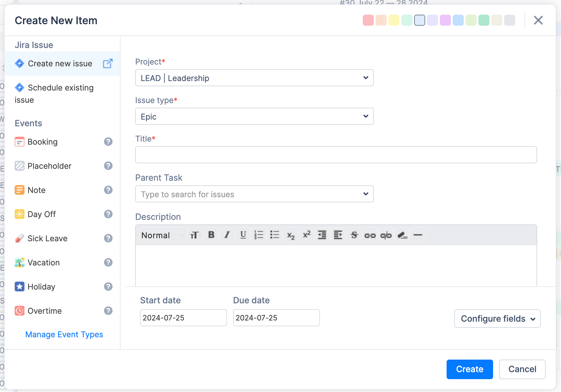Viewport: 561px width, 392px height.
Task: Apply superscript formatting
Action: pos(307,235)
